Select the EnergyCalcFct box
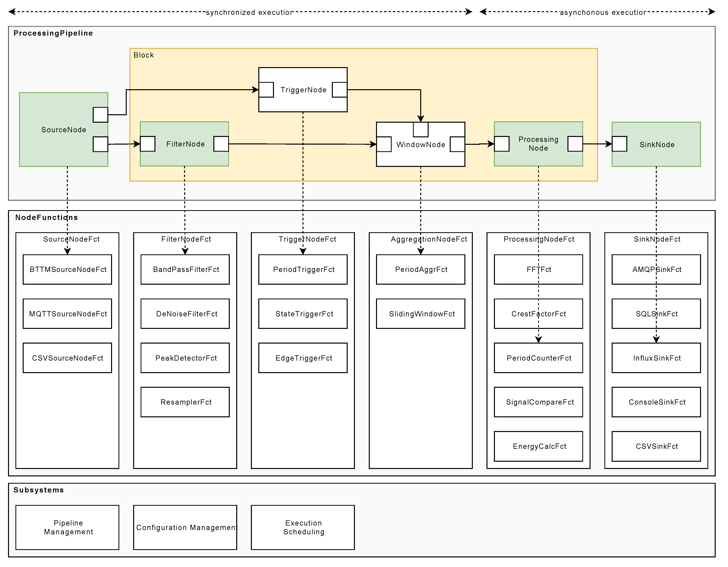 (x=538, y=446)
